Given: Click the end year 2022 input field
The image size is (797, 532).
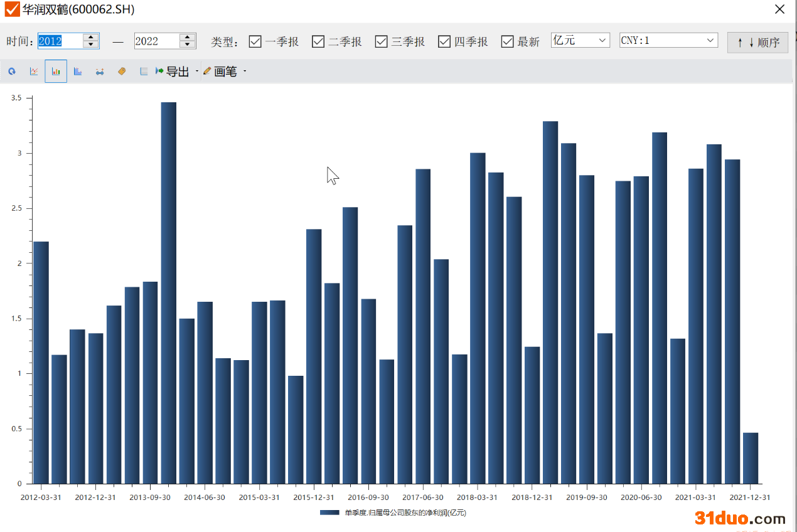Looking at the screenshot, I should click(156, 41).
